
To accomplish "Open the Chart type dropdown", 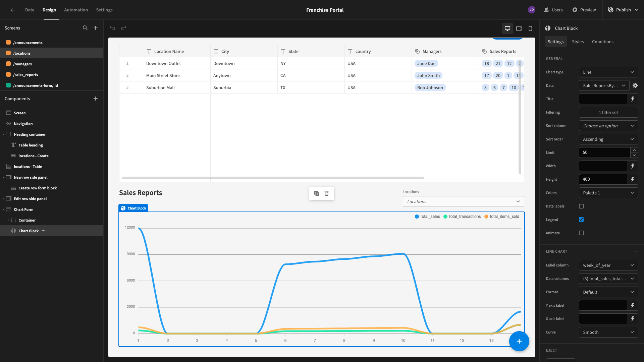I will (x=608, y=72).
